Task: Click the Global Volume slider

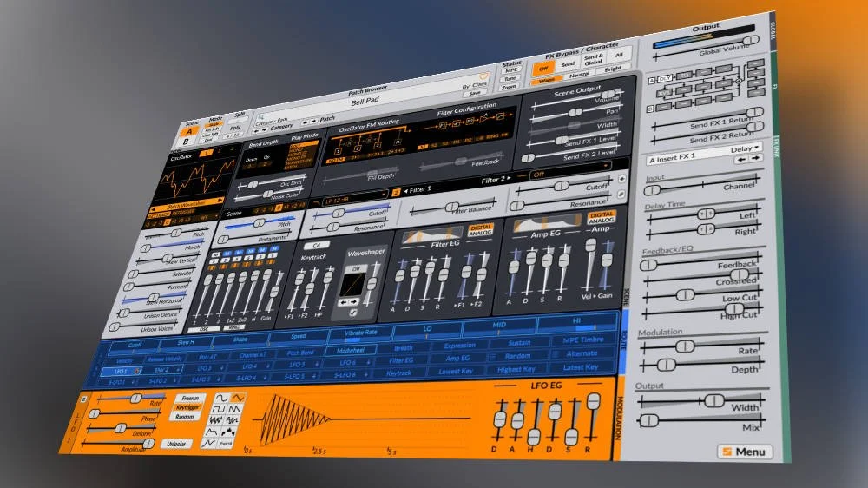Action: point(707,49)
